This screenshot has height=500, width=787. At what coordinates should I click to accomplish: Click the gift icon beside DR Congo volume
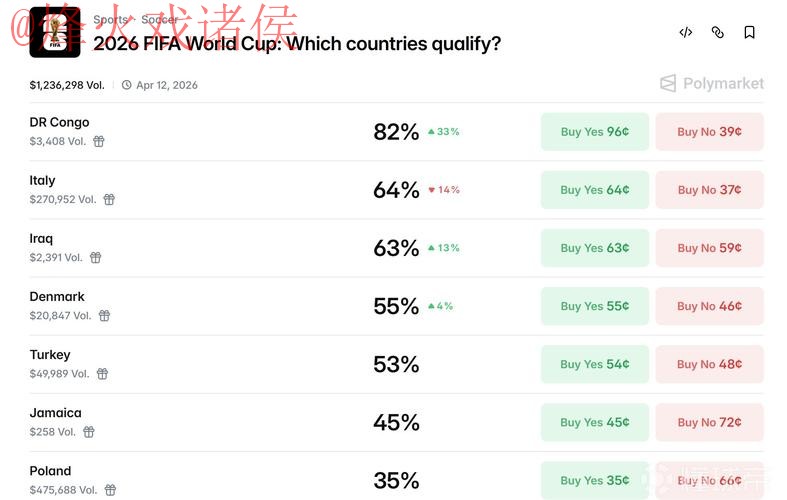click(99, 142)
